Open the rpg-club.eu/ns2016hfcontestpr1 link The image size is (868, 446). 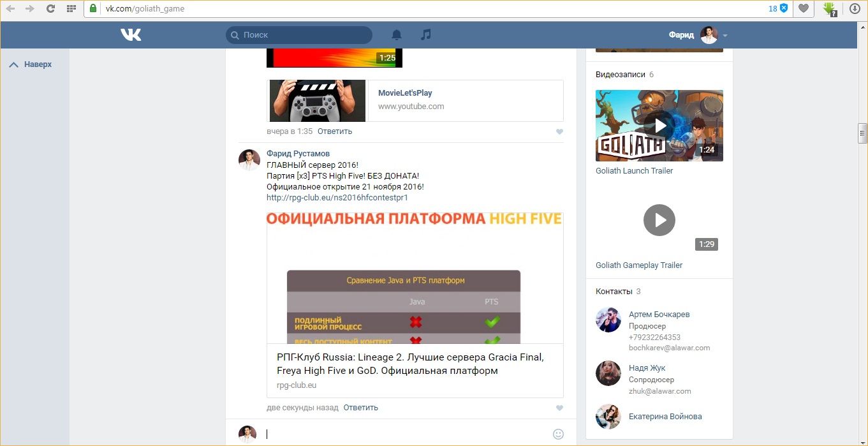tap(337, 198)
